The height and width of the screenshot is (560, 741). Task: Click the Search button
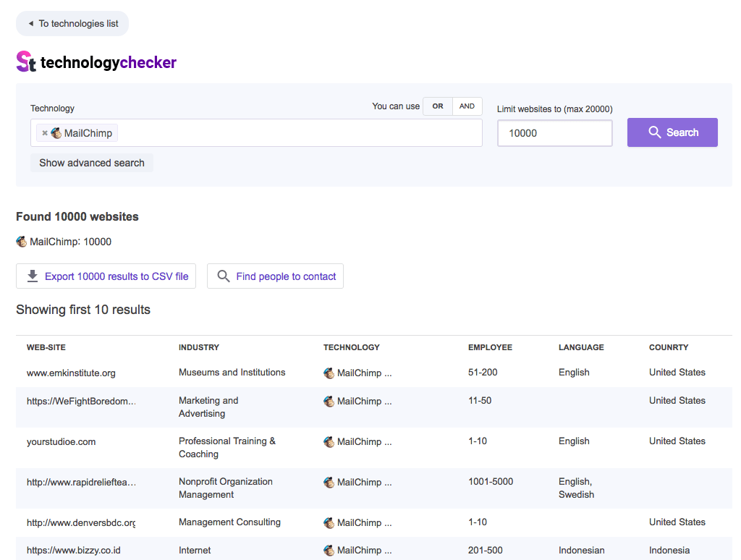coord(672,132)
